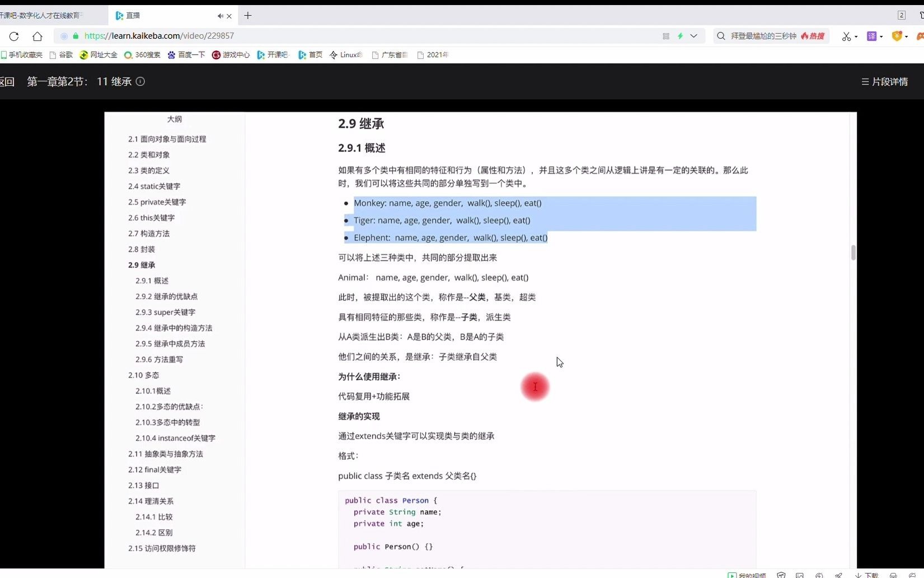
Task: Open the 游戏中心 bookmark
Action: coord(231,55)
